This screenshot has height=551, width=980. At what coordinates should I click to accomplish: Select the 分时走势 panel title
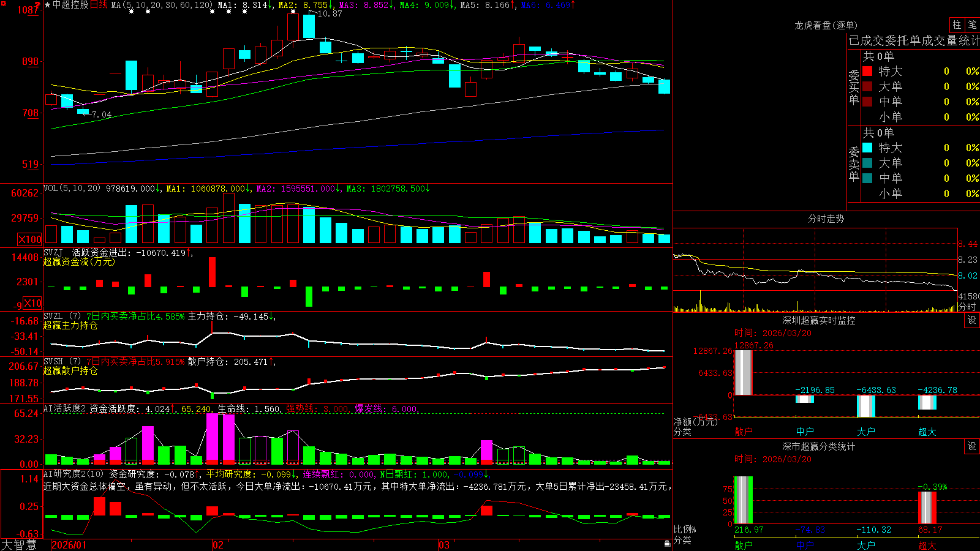point(826,219)
